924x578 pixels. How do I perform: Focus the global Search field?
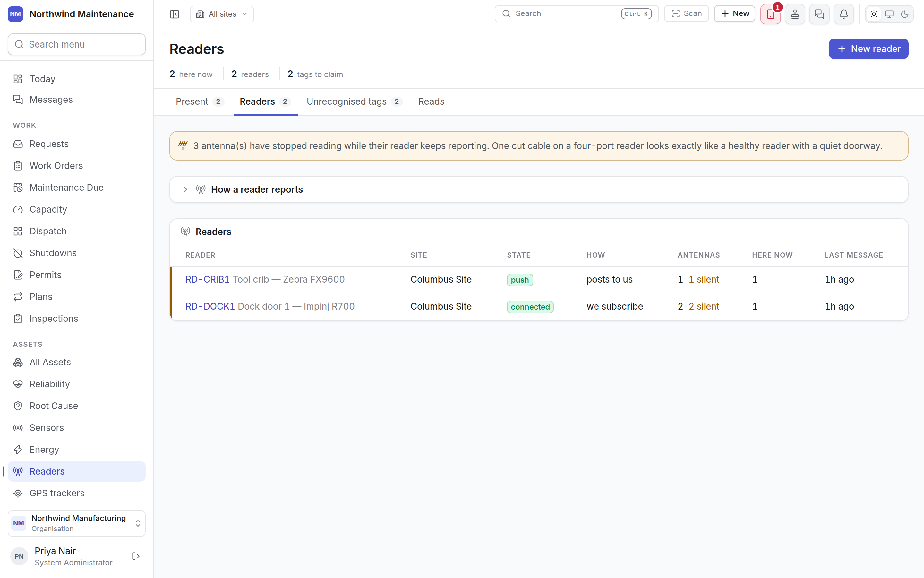[x=577, y=14]
